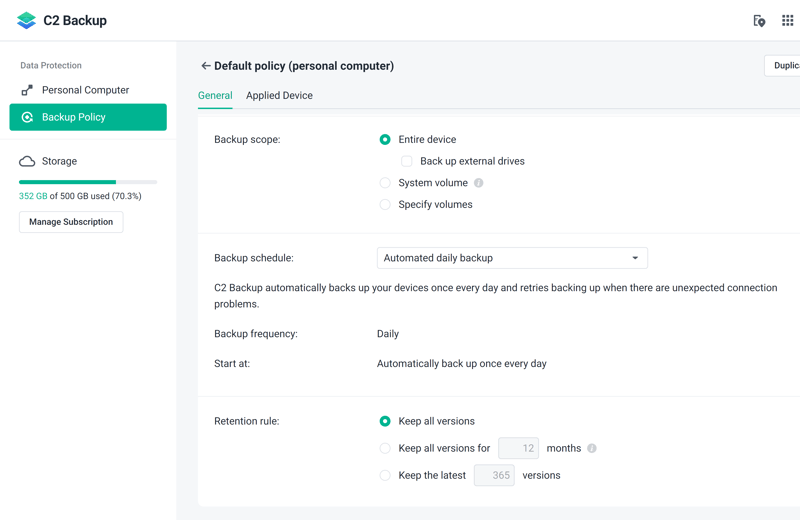Click the Personal Computer sidebar icon
800x520 pixels.
tap(27, 90)
